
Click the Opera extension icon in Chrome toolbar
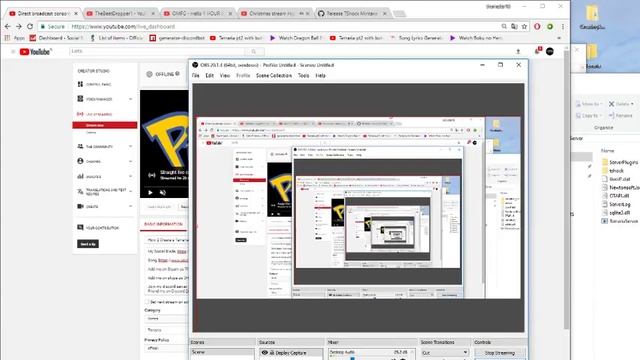click(x=537, y=27)
